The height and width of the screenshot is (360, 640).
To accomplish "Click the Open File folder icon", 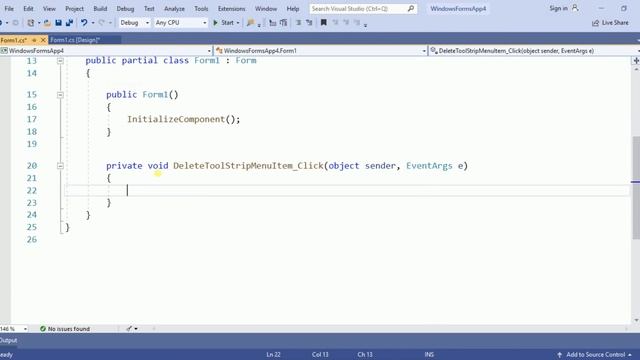I will 47,23.
